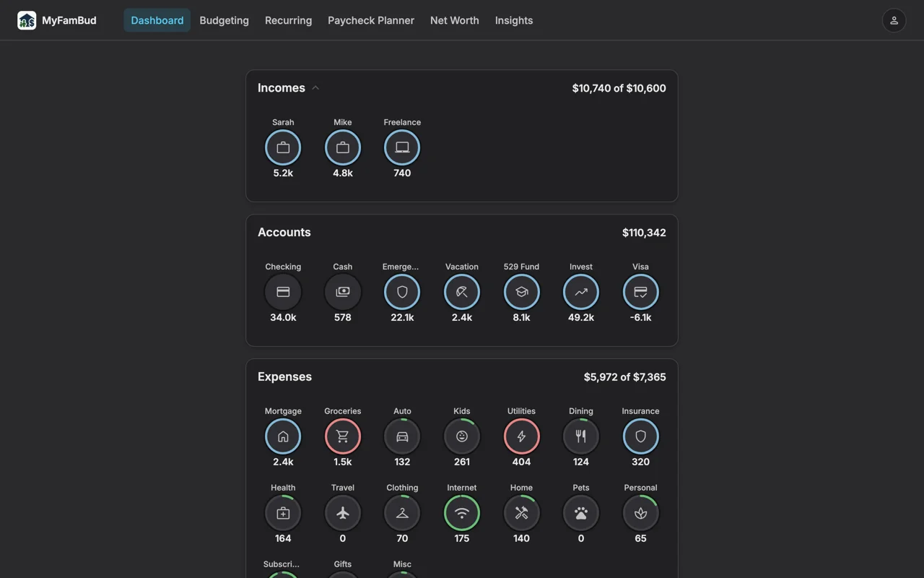The height and width of the screenshot is (578, 924).
Task: Click the 49.2k Invest balance value
Action: pyautogui.click(x=581, y=317)
